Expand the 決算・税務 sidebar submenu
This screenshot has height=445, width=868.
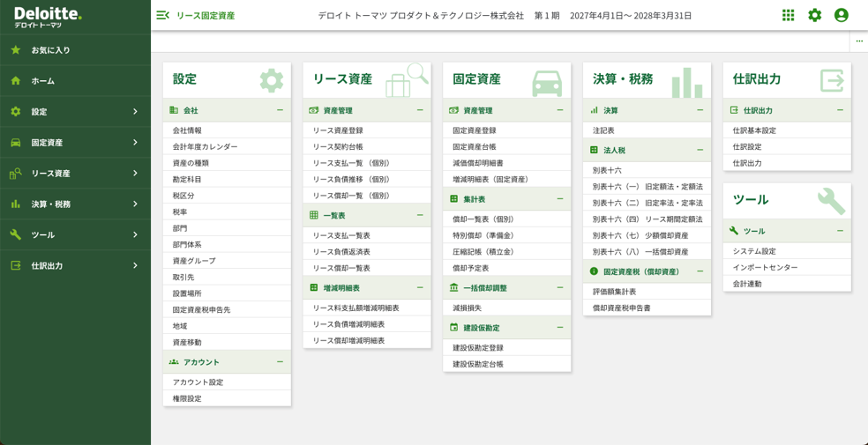(135, 204)
